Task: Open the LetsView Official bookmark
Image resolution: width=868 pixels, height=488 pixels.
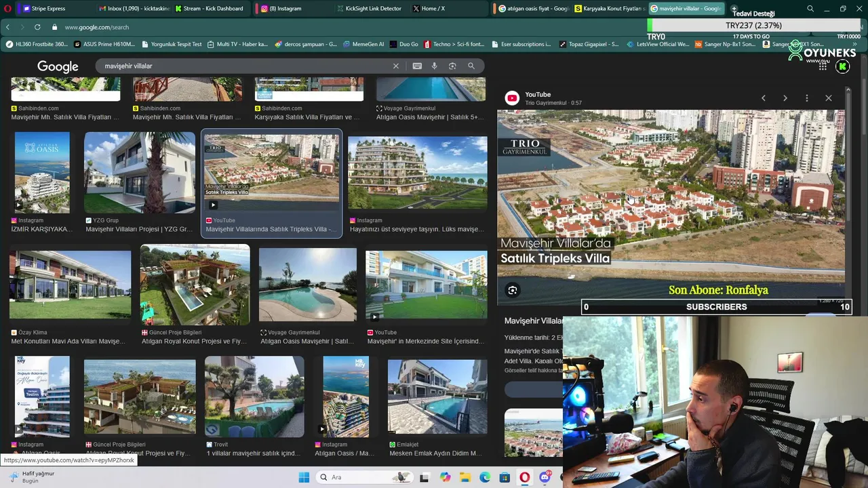Action: 657,44
